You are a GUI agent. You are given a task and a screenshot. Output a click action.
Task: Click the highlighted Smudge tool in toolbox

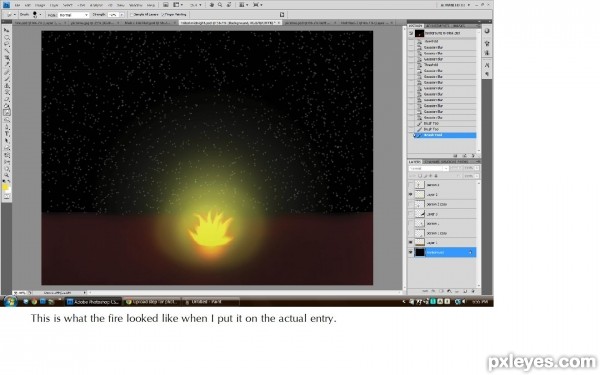[x=7, y=113]
